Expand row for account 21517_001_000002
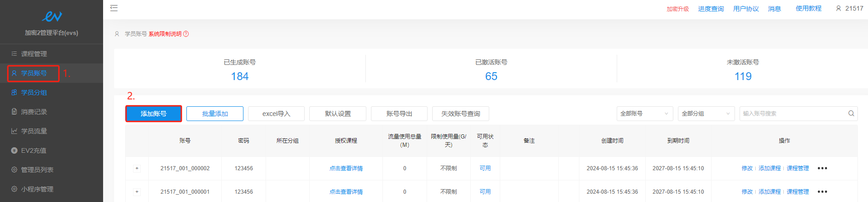The height and width of the screenshot is (202, 868). [x=137, y=168]
